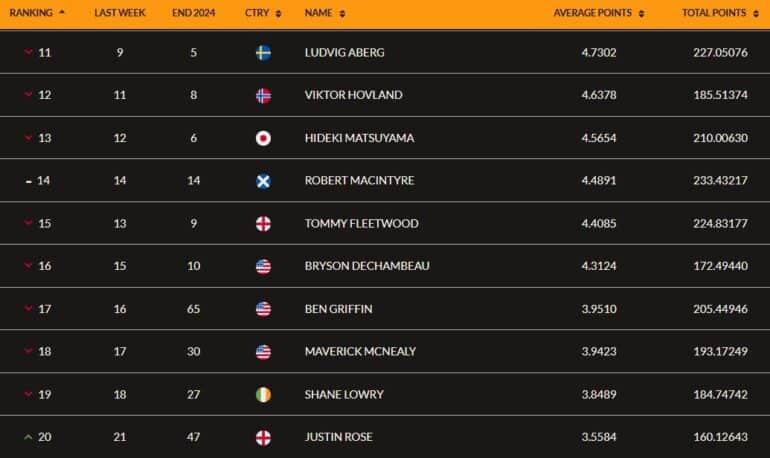Open Ben Griffin player name link
The image size is (770, 458).
pos(338,309)
